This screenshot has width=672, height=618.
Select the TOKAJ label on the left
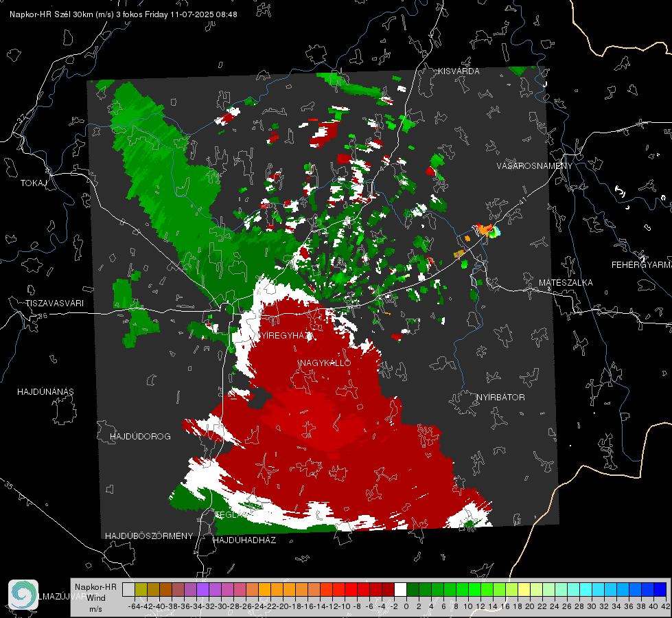34,183
